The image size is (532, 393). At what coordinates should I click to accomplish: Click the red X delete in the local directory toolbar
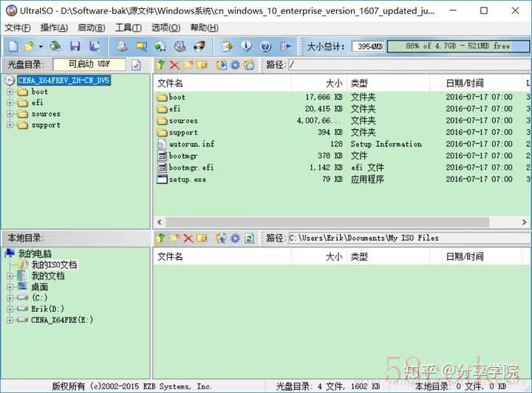click(188, 238)
